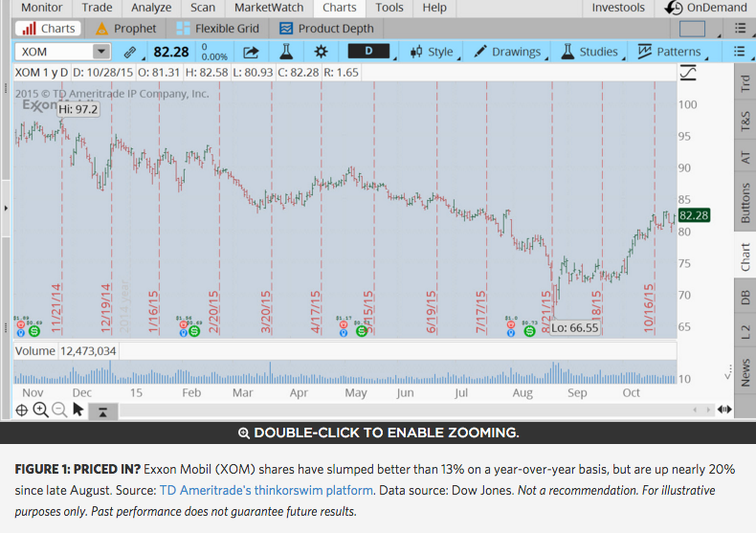756x533 pixels.
Task: Open the DB side tab
Action: pyautogui.click(x=745, y=297)
